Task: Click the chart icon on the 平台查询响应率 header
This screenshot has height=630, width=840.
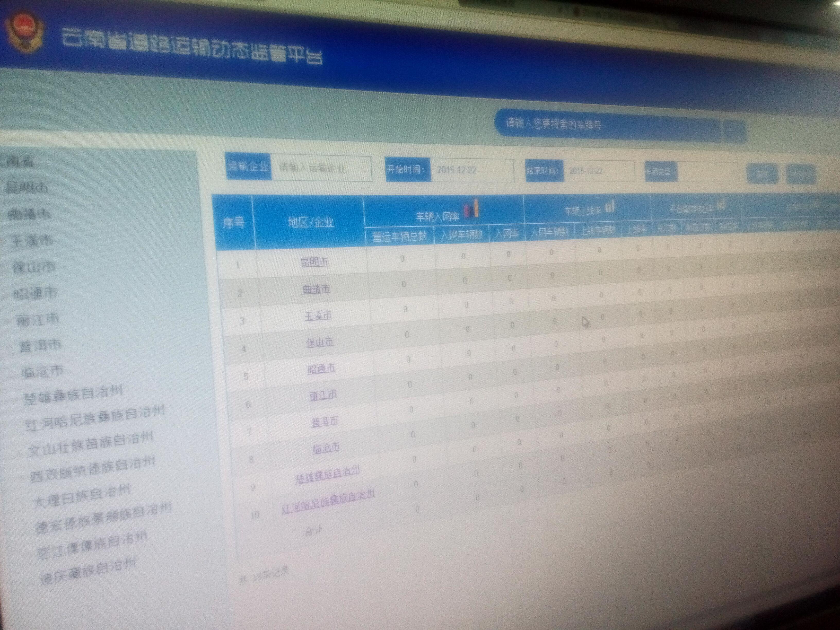Action: [x=721, y=205]
